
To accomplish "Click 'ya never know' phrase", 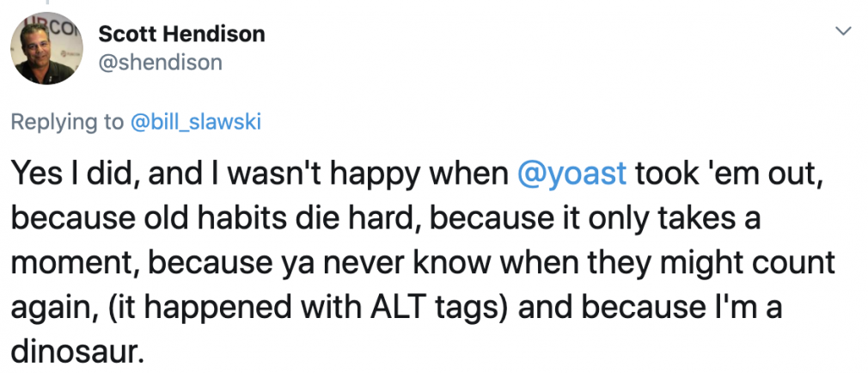I will (x=385, y=262).
